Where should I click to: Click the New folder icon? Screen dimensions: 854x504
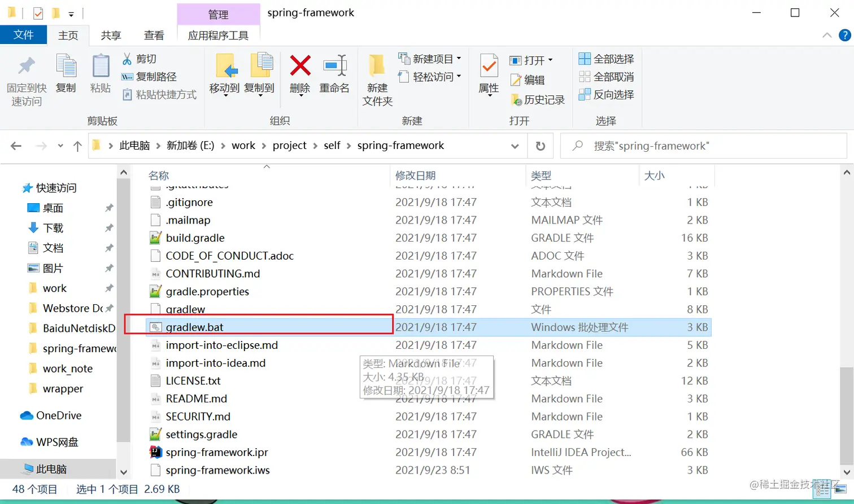(377, 65)
